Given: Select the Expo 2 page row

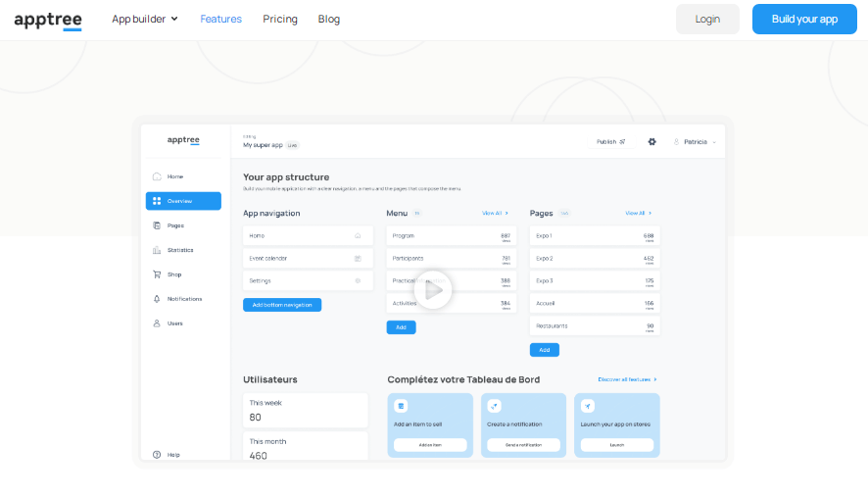Looking at the screenshot, I should point(595,258).
